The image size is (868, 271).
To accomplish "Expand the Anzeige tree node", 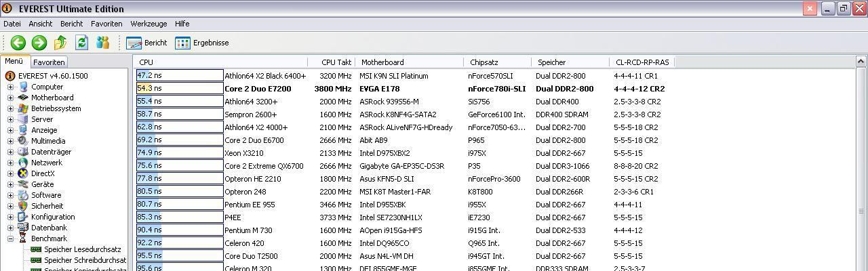I will coord(10,130).
